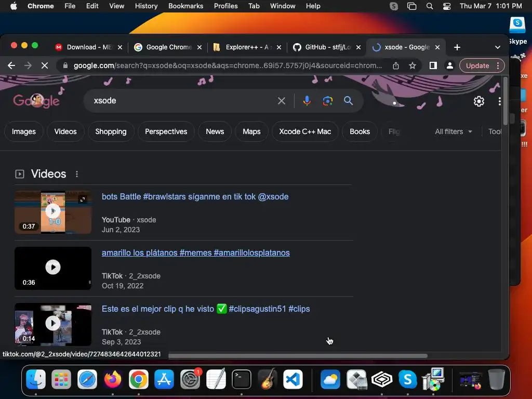The height and width of the screenshot is (399, 532).
Task: Select the Videos filter chip
Action: [x=65, y=131]
